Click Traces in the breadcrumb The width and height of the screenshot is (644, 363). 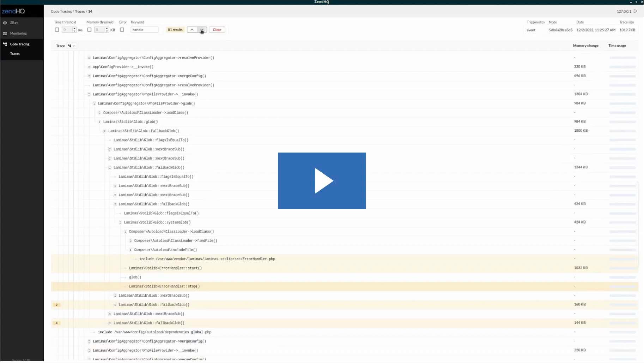[x=80, y=11]
